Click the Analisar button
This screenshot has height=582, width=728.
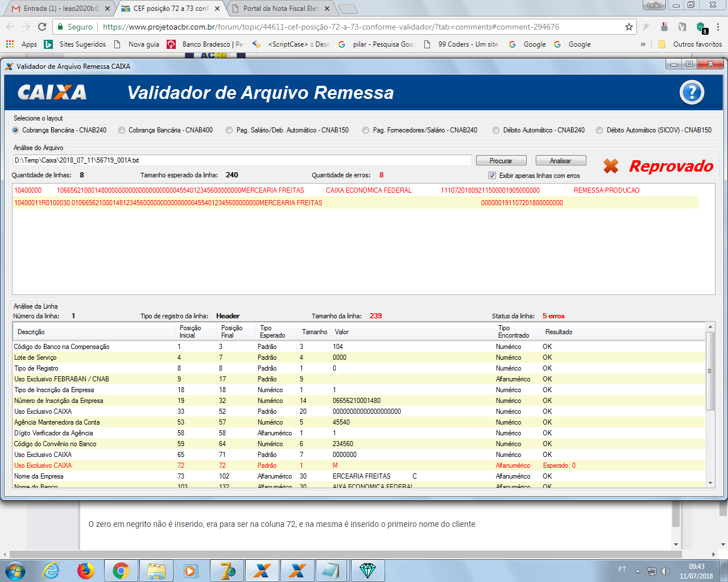[x=560, y=161]
